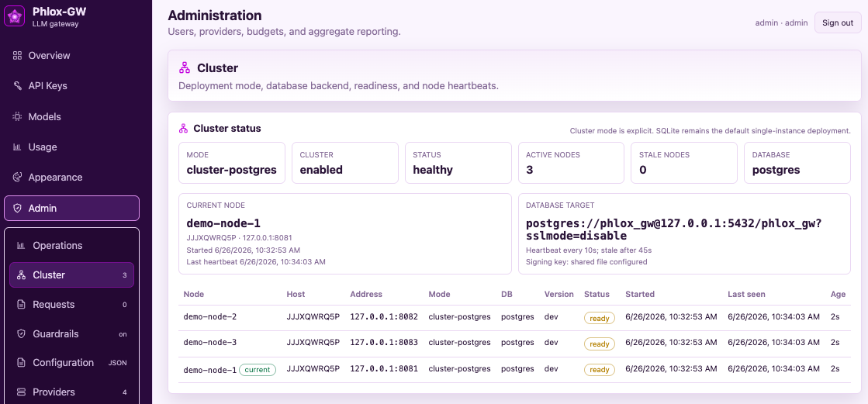
Task: Click the 'current' badge on demo-node-1
Action: 258,369
